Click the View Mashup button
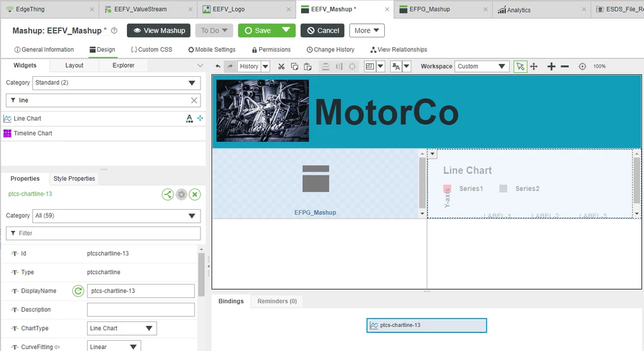This screenshot has width=644, height=351. pos(159,30)
